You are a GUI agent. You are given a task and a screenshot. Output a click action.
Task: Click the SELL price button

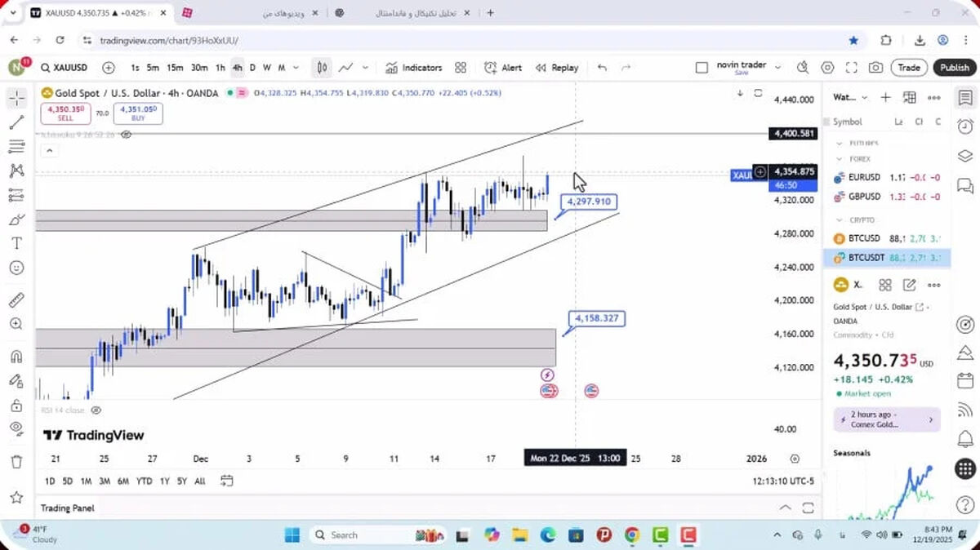click(x=66, y=113)
